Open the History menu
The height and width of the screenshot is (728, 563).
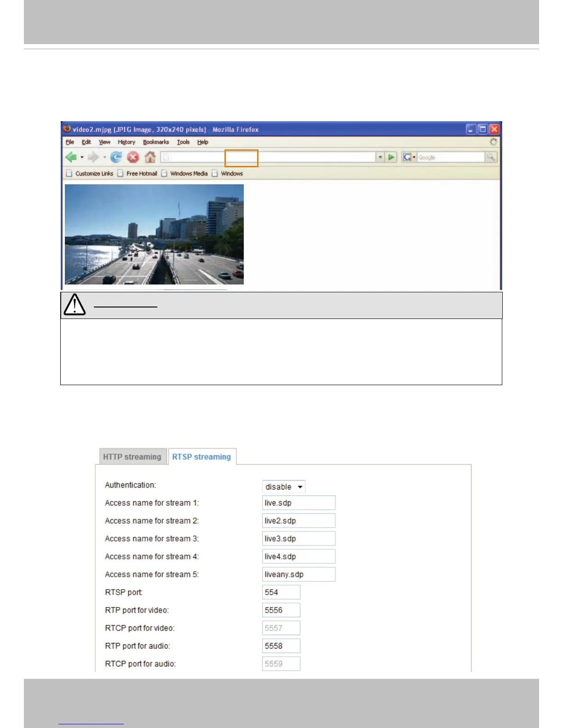pyautogui.click(x=126, y=142)
